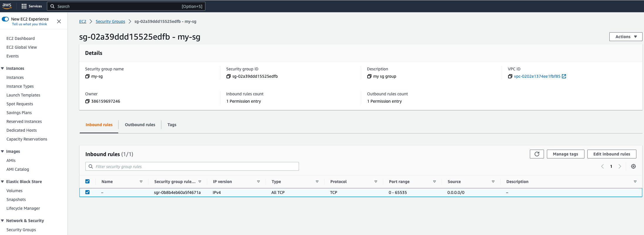Go to next page of rules
The image size is (644, 235).
coord(620,166)
